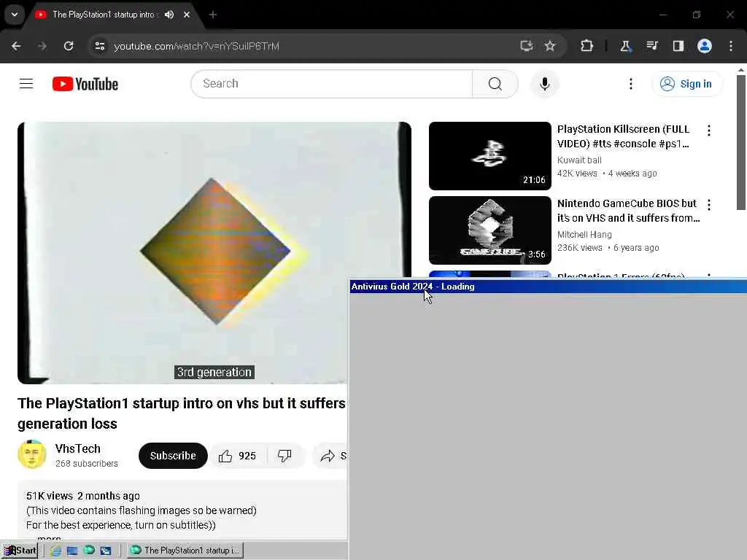Launch Internet Explorer from quick launch

click(x=55, y=551)
